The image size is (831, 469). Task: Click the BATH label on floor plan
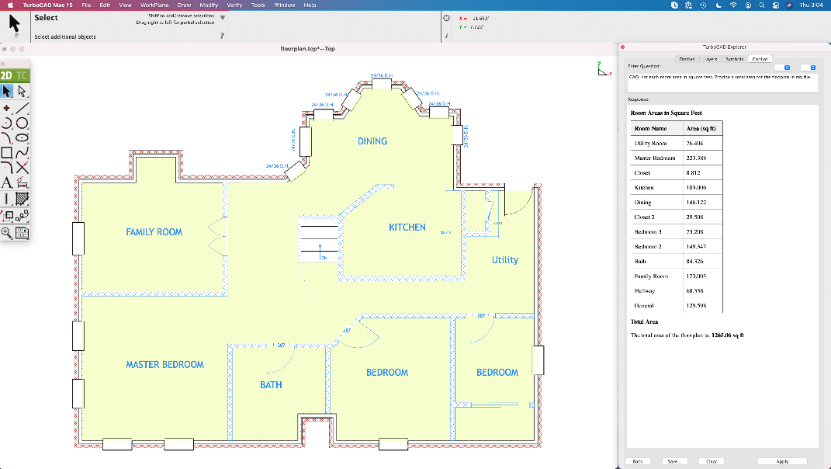271,385
